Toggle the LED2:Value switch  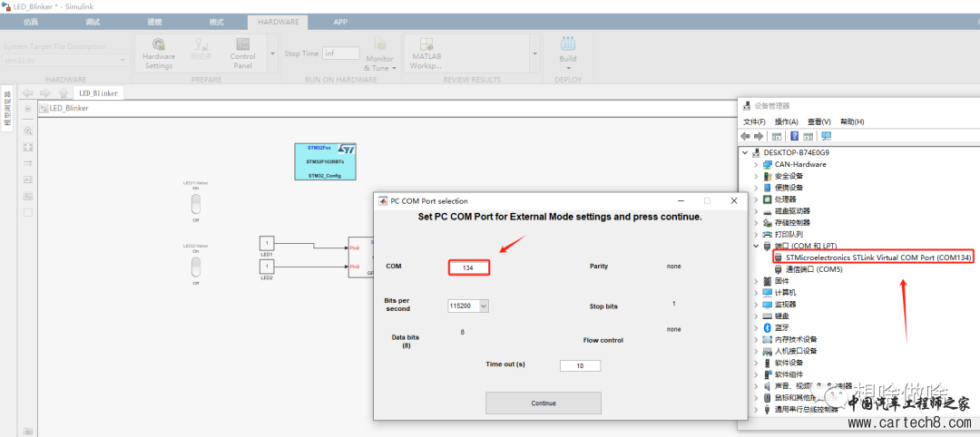pyautogui.click(x=196, y=267)
